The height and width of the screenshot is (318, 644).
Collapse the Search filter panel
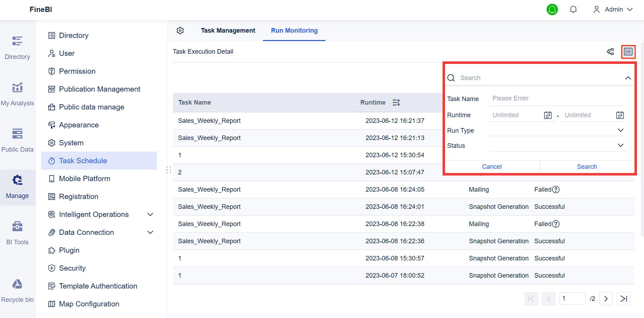(629, 78)
